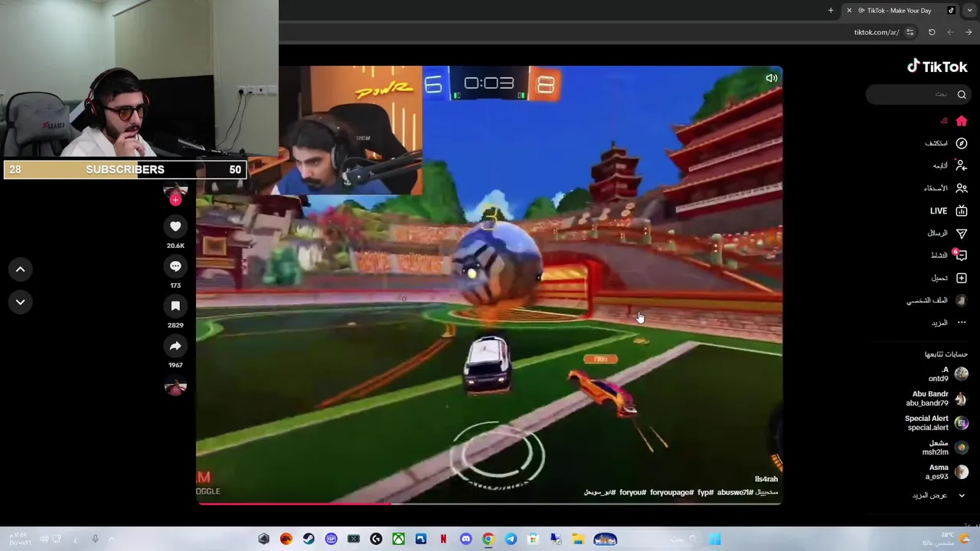Open the More three-dots menu
This screenshot has width=980, height=551.
pyautogui.click(x=962, y=322)
